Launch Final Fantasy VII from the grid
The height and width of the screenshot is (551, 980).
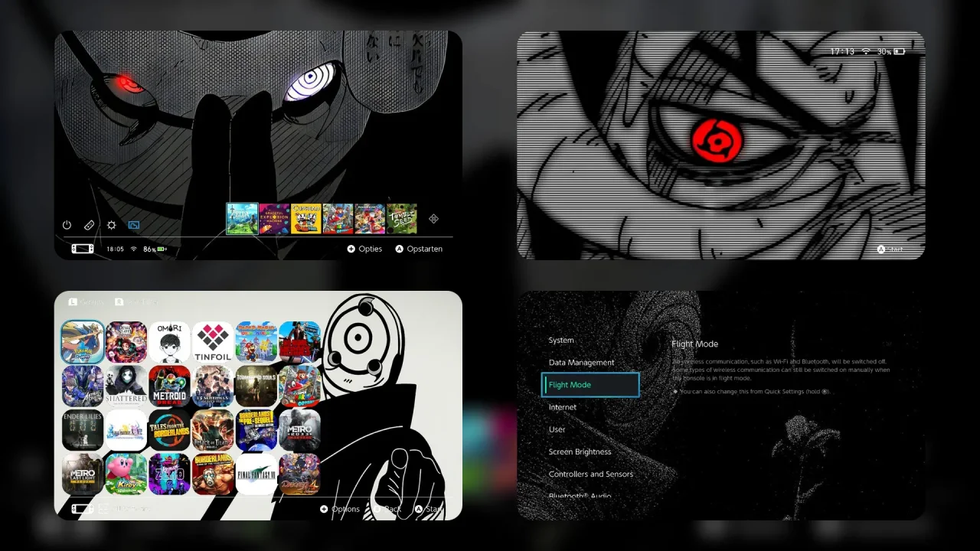(x=256, y=474)
